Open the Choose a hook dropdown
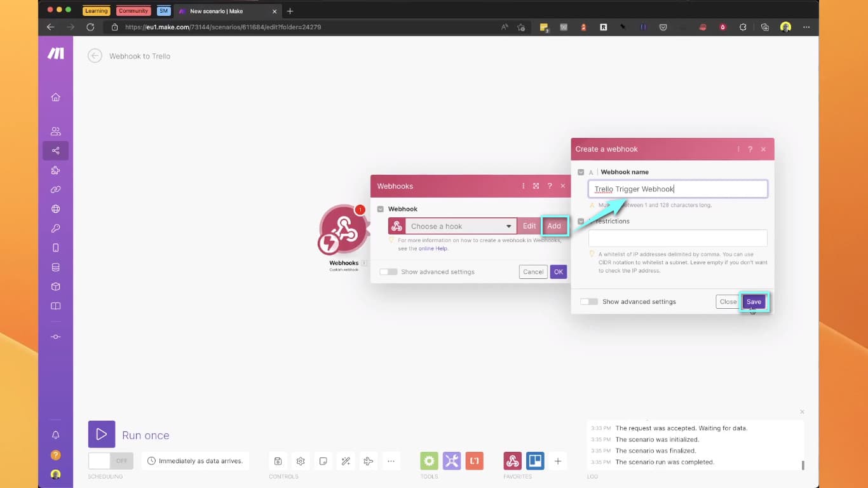 click(x=461, y=226)
